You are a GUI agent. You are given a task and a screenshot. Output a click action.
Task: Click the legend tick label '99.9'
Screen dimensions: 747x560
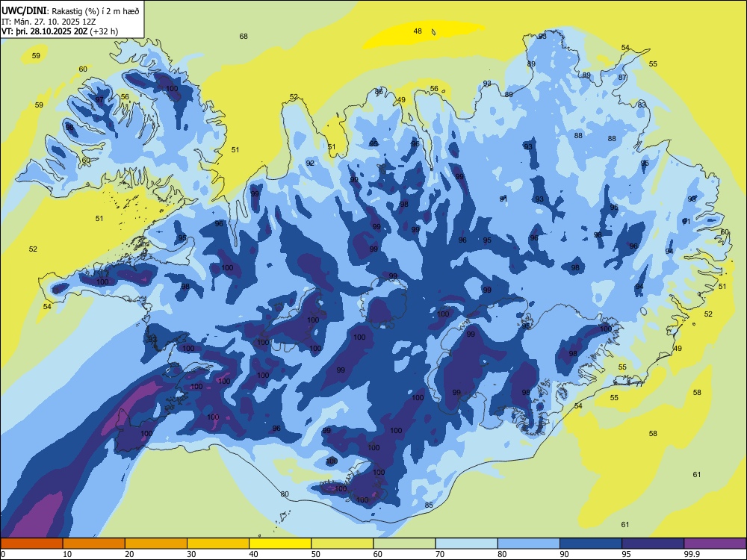(x=692, y=554)
